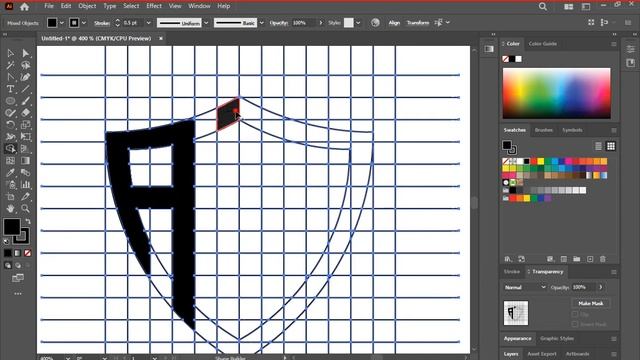Click Align in control bar
640x360 pixels.
click(x=394, y=23)
